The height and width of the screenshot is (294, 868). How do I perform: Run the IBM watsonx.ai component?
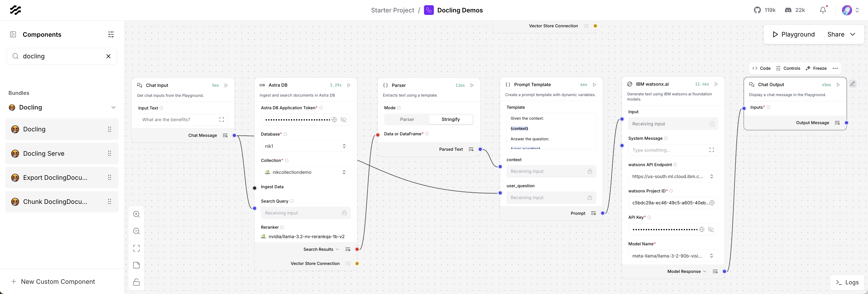(717, 84)
